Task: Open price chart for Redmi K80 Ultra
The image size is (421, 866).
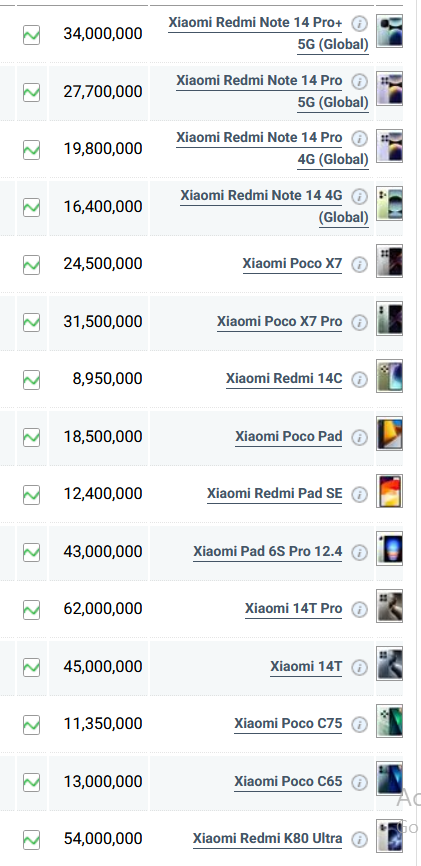Action: pyautogui.click(x=31, y=839)
